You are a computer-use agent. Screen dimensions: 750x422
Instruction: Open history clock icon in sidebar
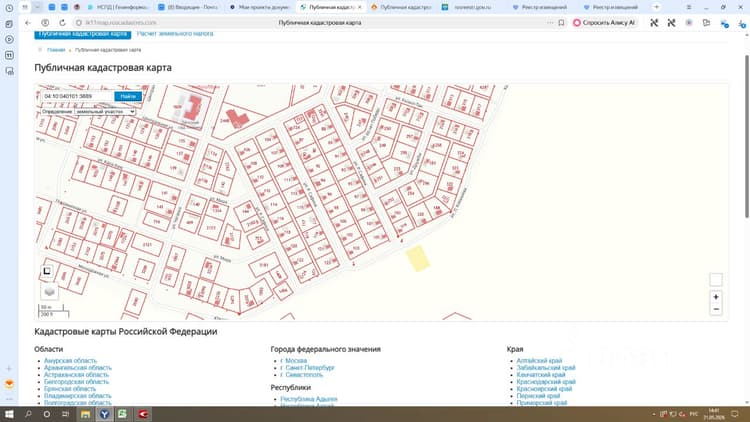click(x=9, y=8)
